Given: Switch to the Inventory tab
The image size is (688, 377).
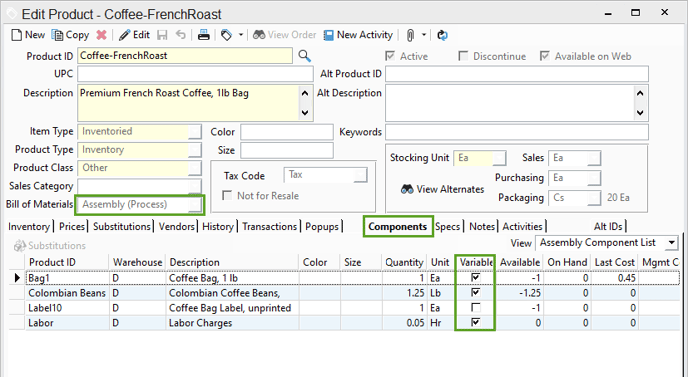Looking at the screenshot, I should pos(29,226).
